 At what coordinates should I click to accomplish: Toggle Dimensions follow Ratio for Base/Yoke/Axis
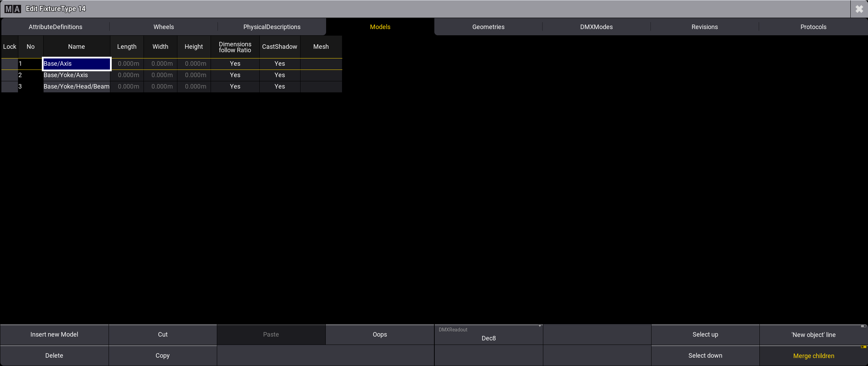coord(235,75)
